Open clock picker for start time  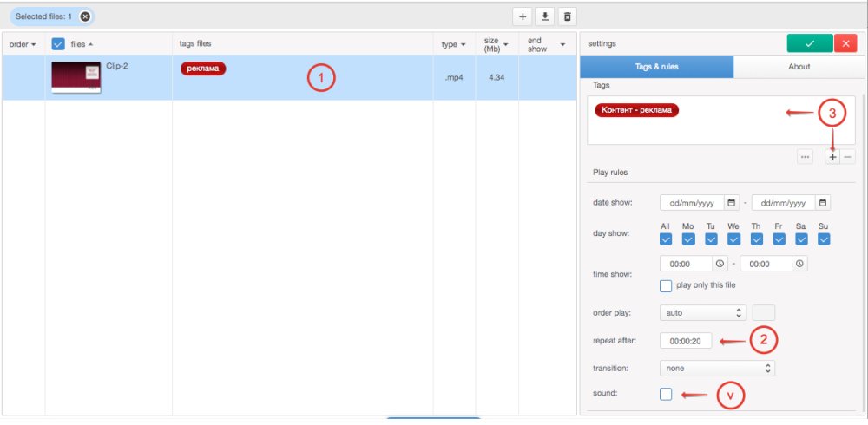720,264
